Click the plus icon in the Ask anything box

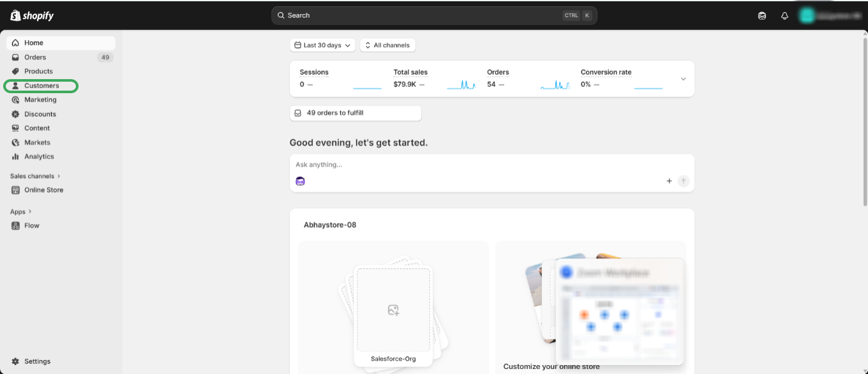point(669,181)
